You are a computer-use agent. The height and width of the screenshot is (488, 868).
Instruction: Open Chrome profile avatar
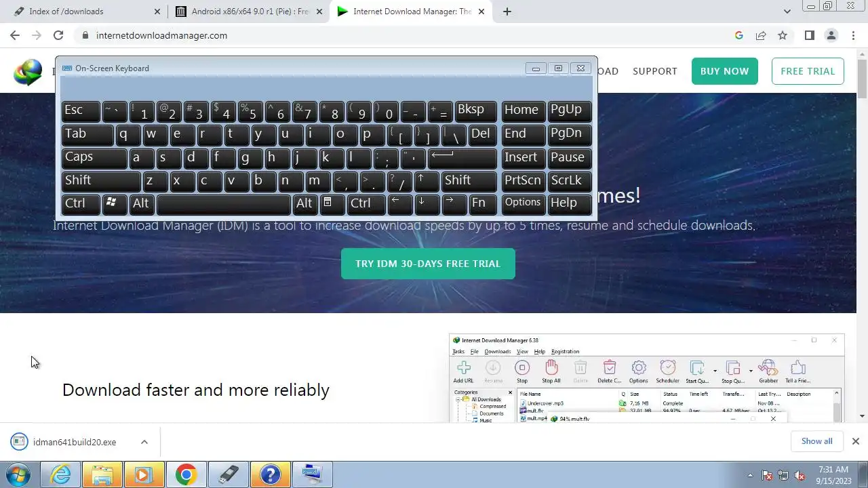pyautogui.click(x=831, y=35)
